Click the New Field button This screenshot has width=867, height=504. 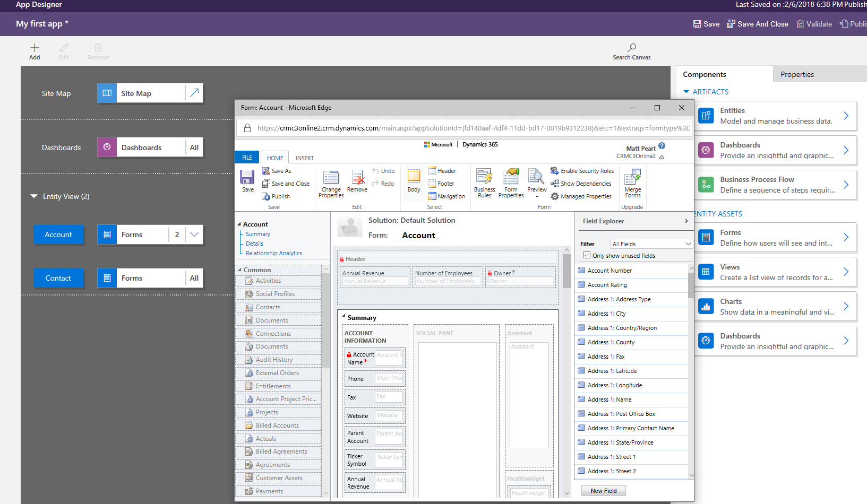point(604,491)
